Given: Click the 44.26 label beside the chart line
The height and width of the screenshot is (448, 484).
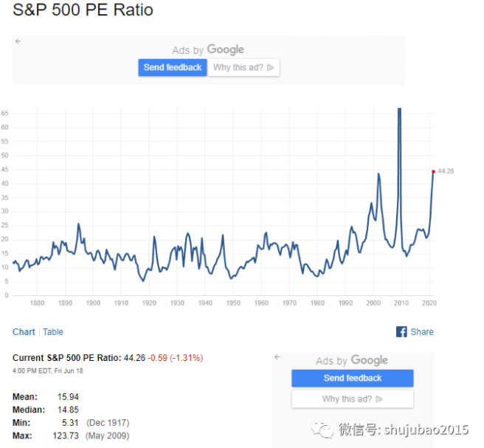Looking at the screenshot, I should tap(445, 171).
